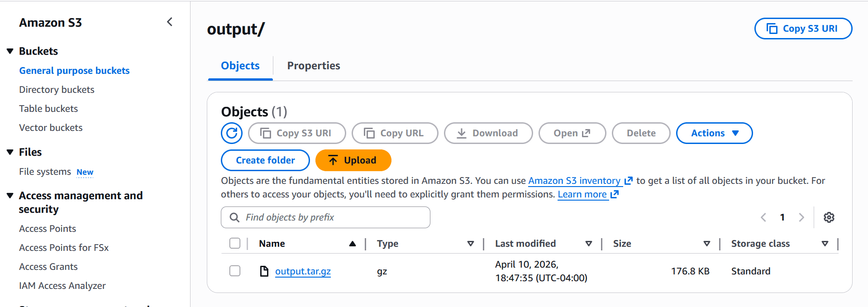Collapse the Amazon S3 navigation panel
Image resolution: width=868 pixels, height=307 pixels.
tap(170, 22)
